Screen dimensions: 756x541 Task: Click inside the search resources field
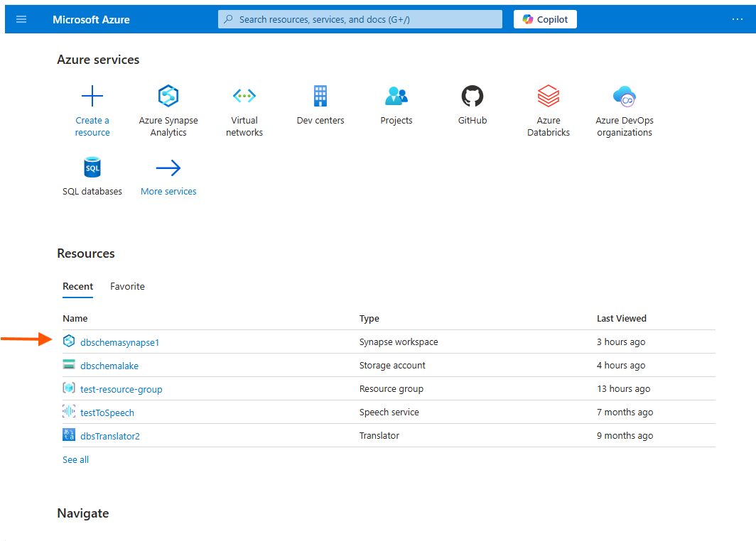click(x=360, y=19)
